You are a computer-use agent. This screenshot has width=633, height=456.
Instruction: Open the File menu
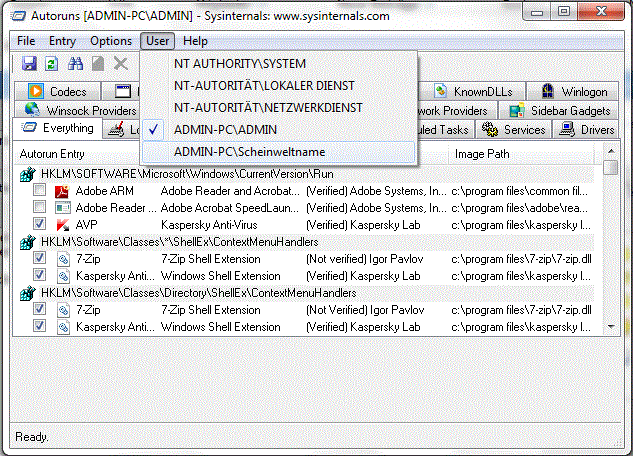pos(26,41)
